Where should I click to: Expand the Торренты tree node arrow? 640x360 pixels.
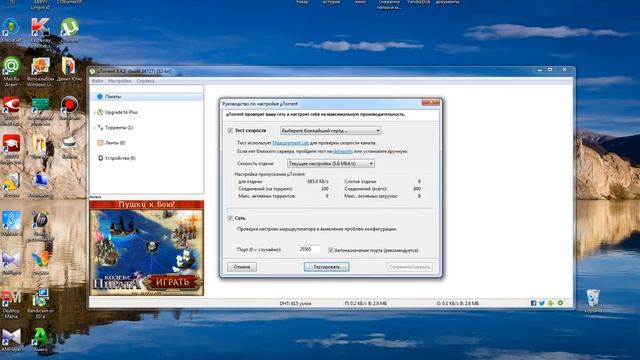[94, 128]
